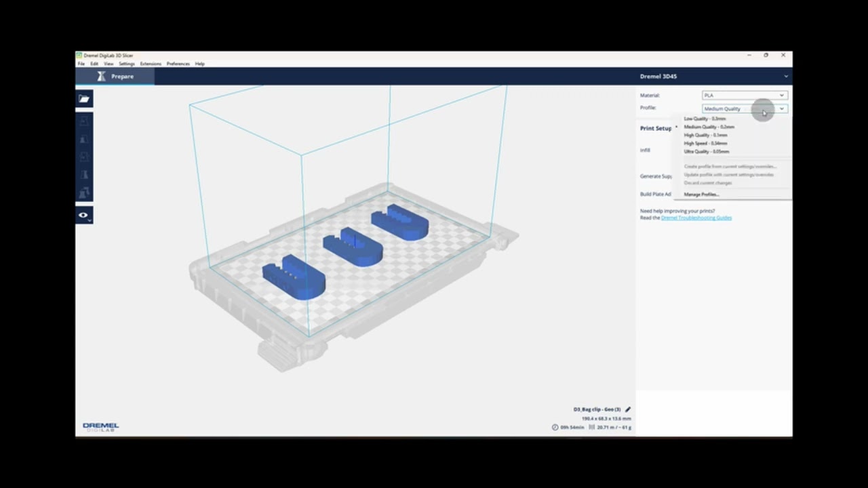The image size is (868, 488).
Task: Open the Preferences menu
Action: click(x=178, y=64)
